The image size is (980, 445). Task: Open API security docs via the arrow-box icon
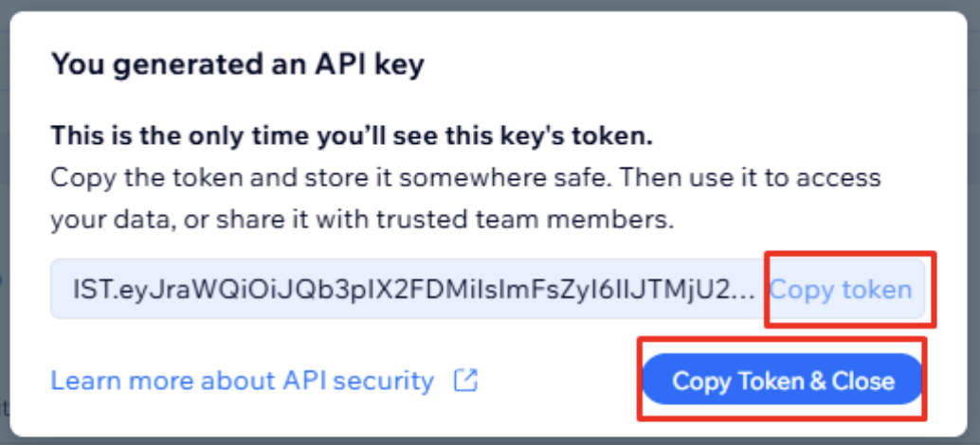click(x=465, y=380)
